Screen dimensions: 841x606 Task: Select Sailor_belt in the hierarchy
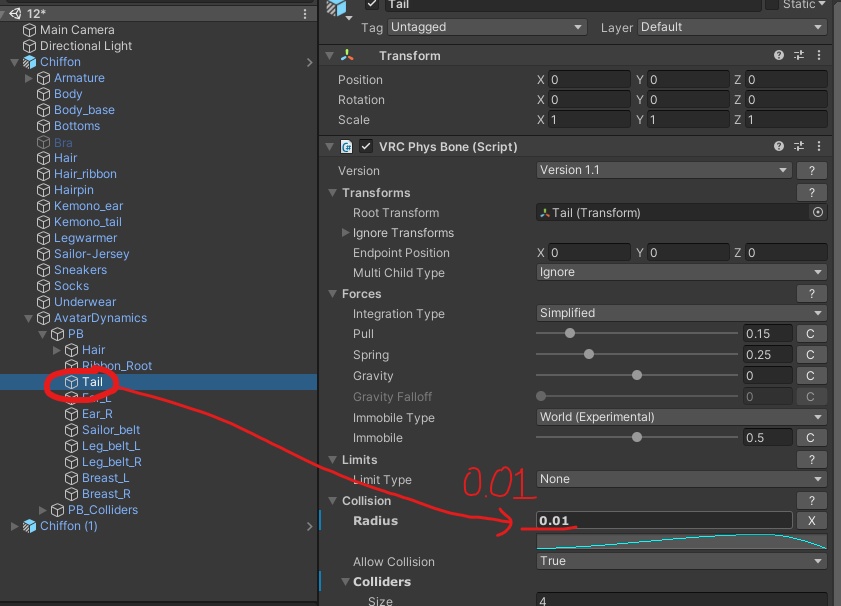(x=110, y=430)
